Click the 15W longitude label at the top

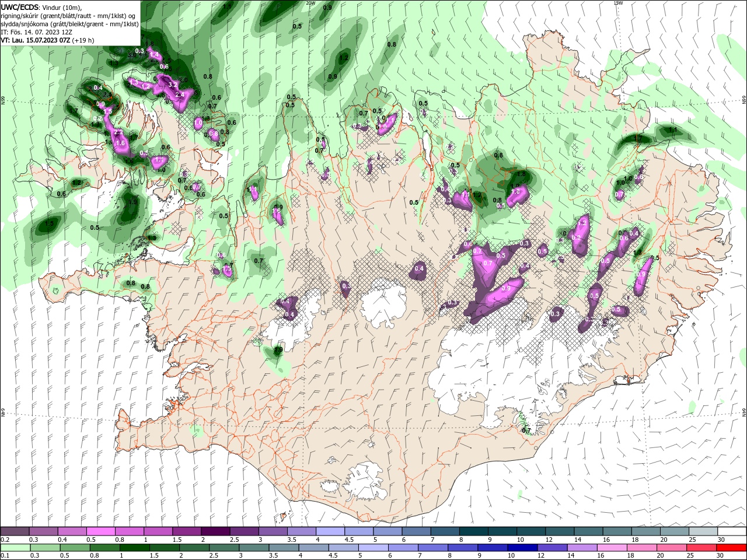(x=617, y=3)
